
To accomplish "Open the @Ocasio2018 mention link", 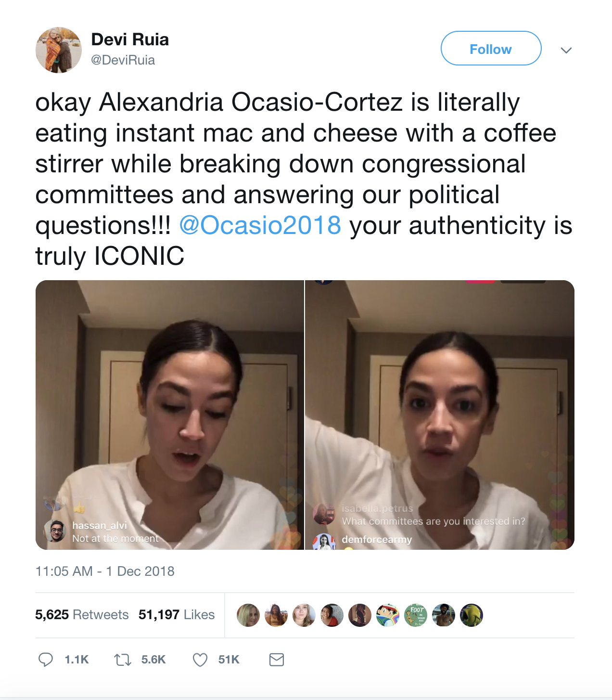I will coord(260,225).
